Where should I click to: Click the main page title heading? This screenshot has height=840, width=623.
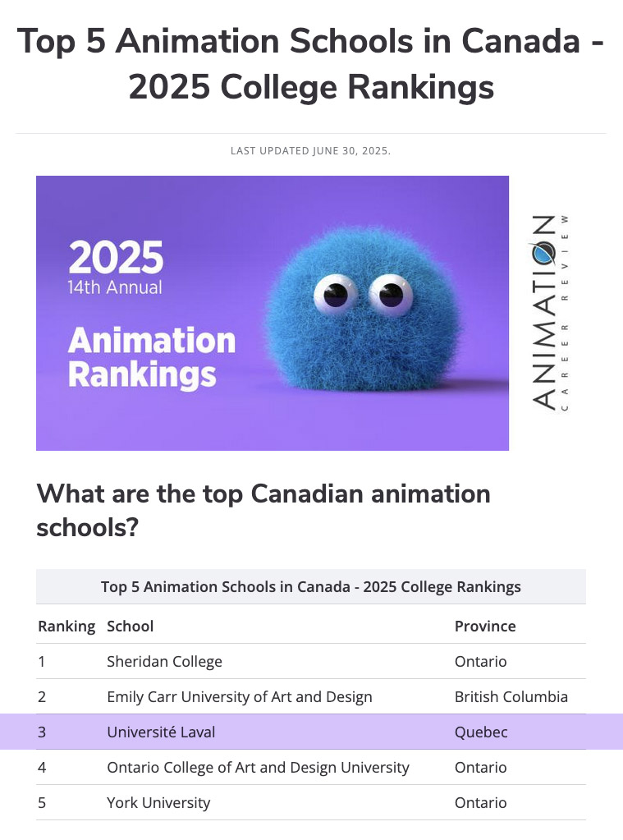(311, 63)
